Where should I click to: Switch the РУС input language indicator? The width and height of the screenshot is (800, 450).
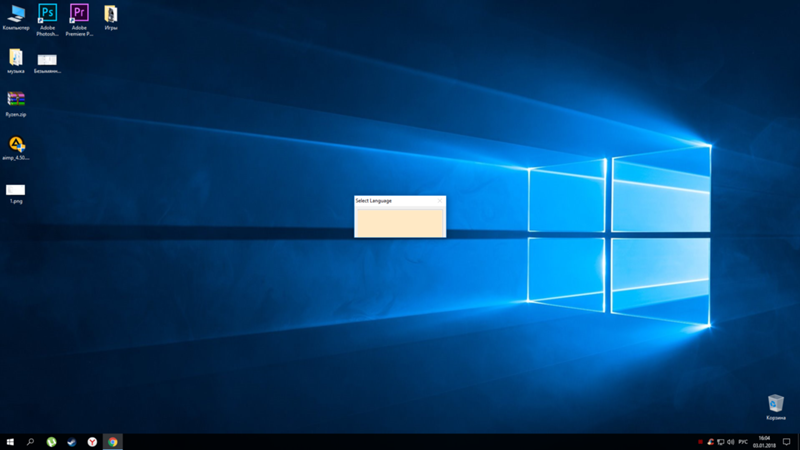coord(743,442)
